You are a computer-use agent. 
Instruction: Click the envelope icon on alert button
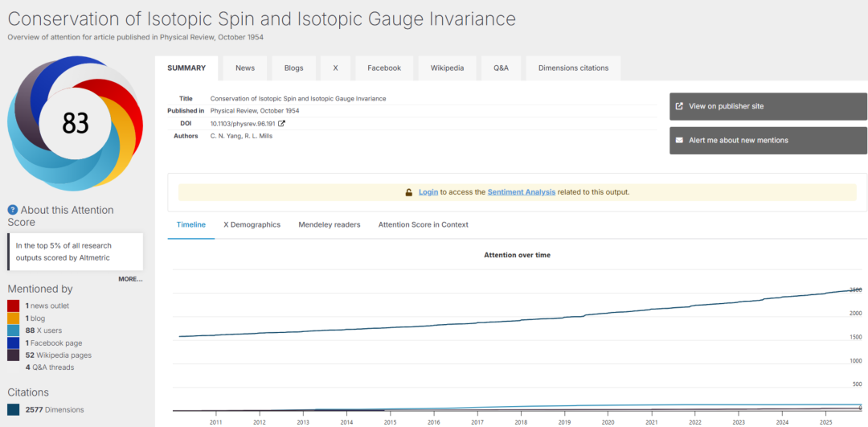679,140
